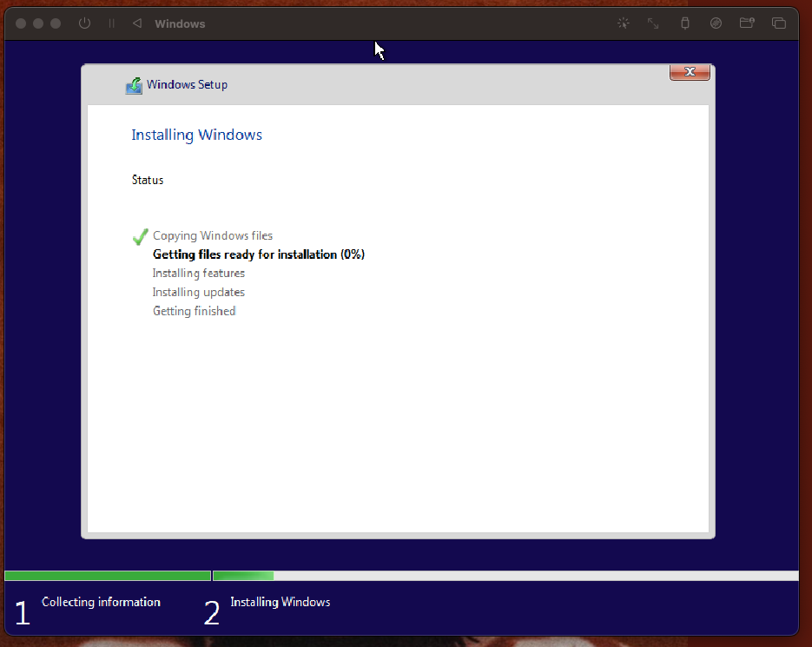The image size is (812, 647).
Task: Pause the virtual machine
Action: 111,23
